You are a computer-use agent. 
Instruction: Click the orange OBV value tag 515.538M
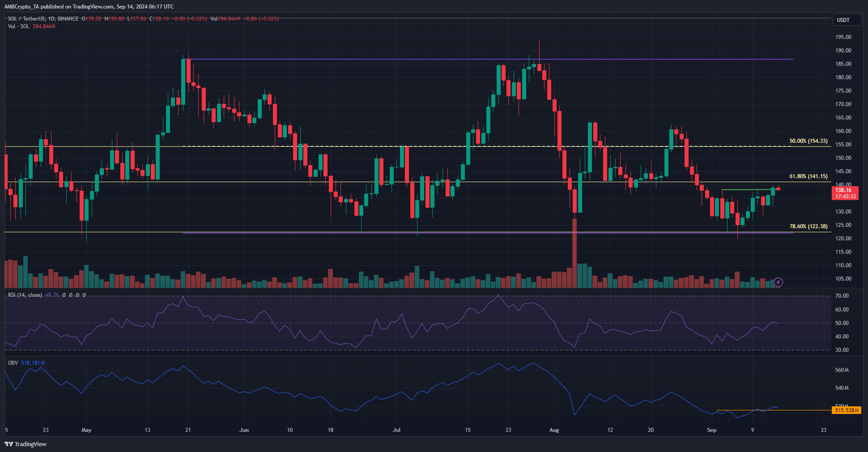coord(847,410)
